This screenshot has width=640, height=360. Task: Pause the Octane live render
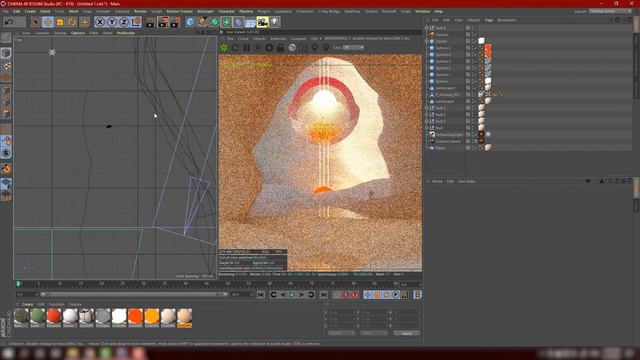247,48
